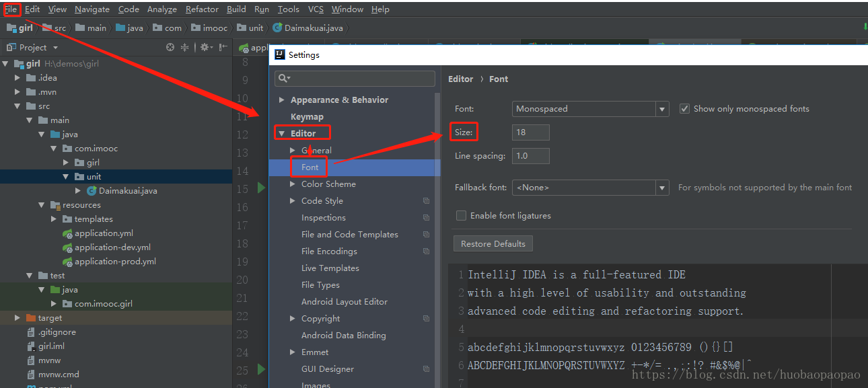The image size is (868, 388).
Task: Open the Navigate menu
Action: coord(92,9)
